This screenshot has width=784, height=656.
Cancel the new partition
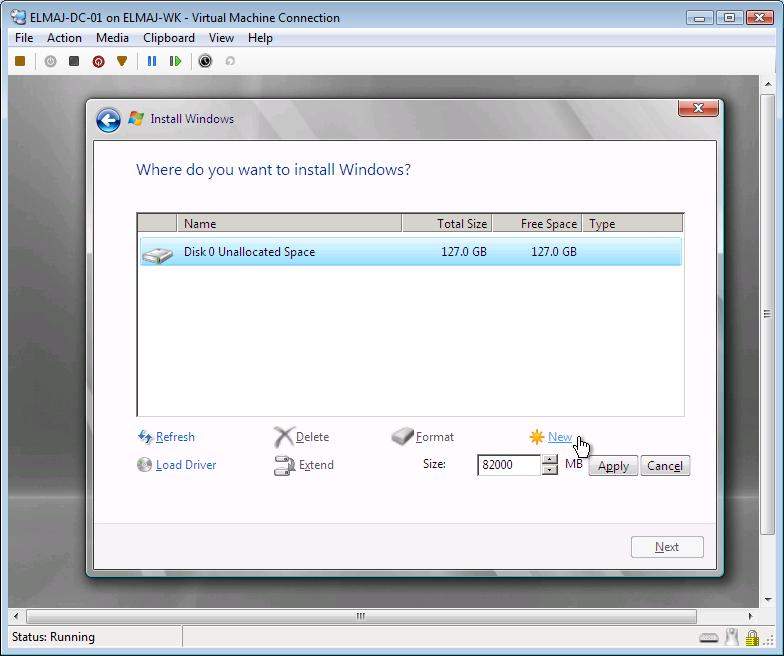click(x=665, y=466)
